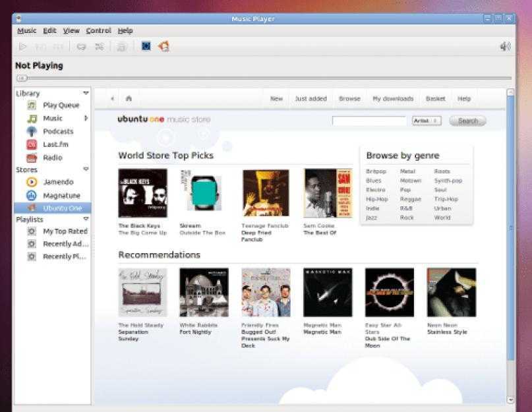Browse the Jazz genre

coord(371,218)
